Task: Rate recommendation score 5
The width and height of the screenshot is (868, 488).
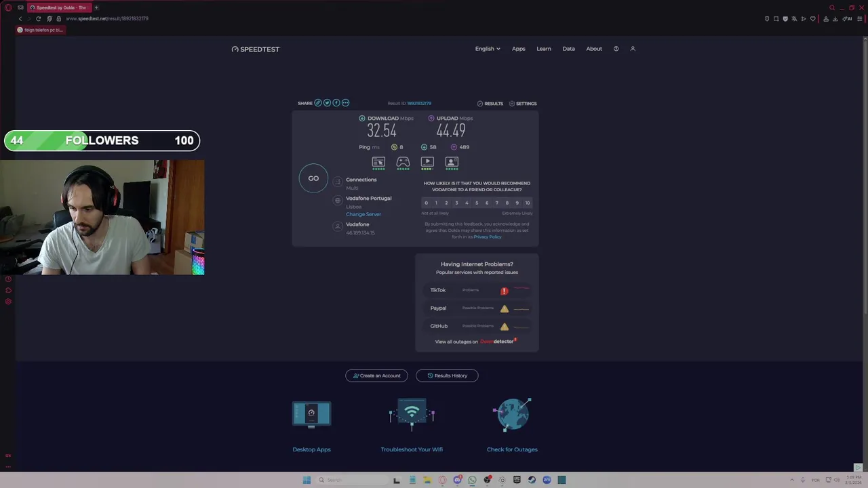Action: point(477,203)
